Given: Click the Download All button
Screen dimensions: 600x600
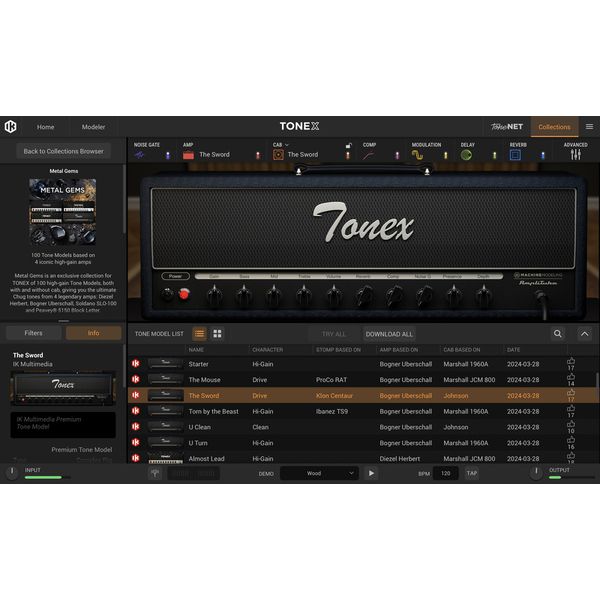Looking at the screenshot, I should (389, 334).
